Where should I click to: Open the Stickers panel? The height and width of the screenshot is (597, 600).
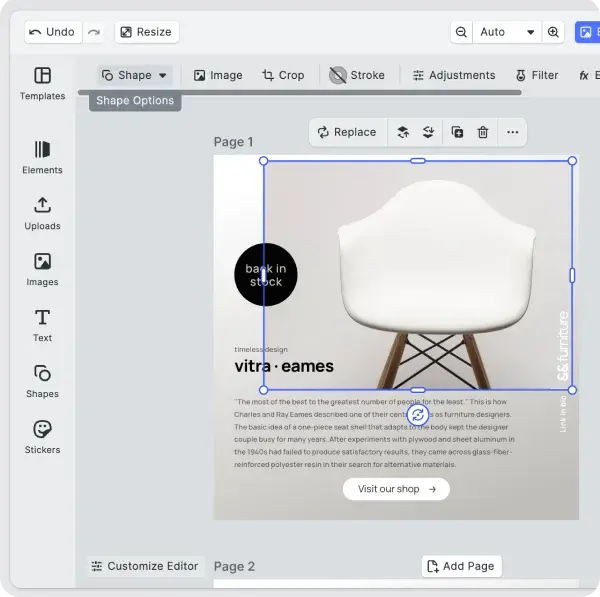[x=42, y=437]
